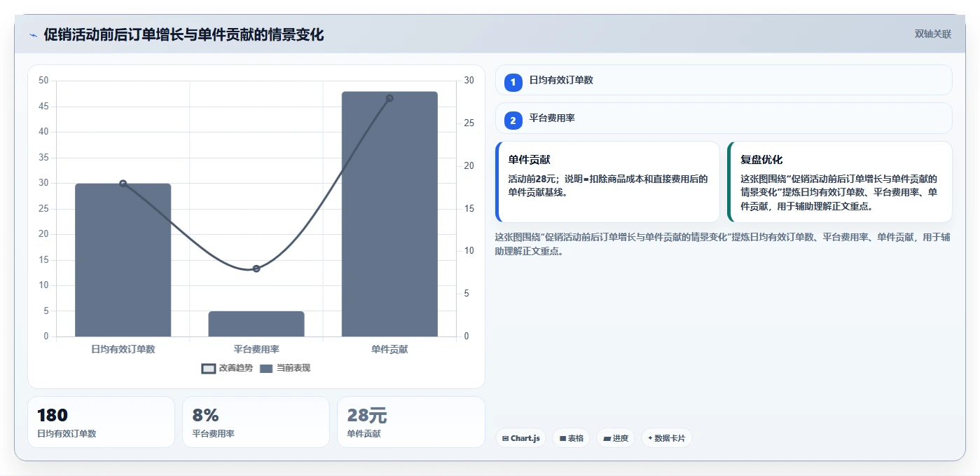The image size is (980, 476).
Task: Click the sparkle icon in 数据卡片 chip
Action: coord(650,438)
